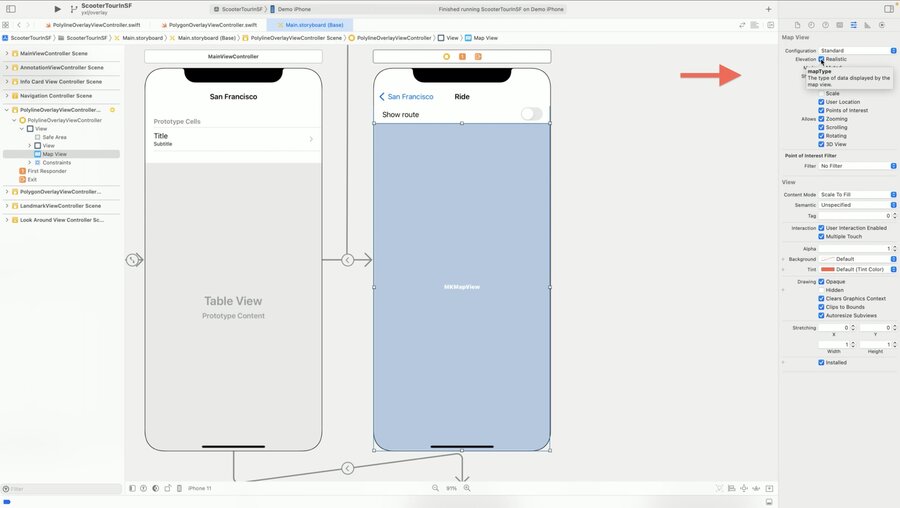Open the History inspector
900x508 pixels.
pyautogui.click(x=811, y=25)
